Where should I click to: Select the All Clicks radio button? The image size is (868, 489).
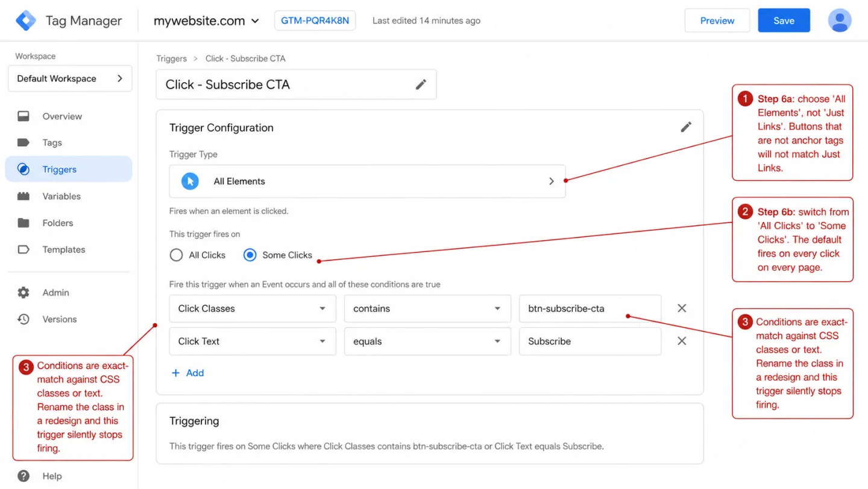(x=176, y=255)
